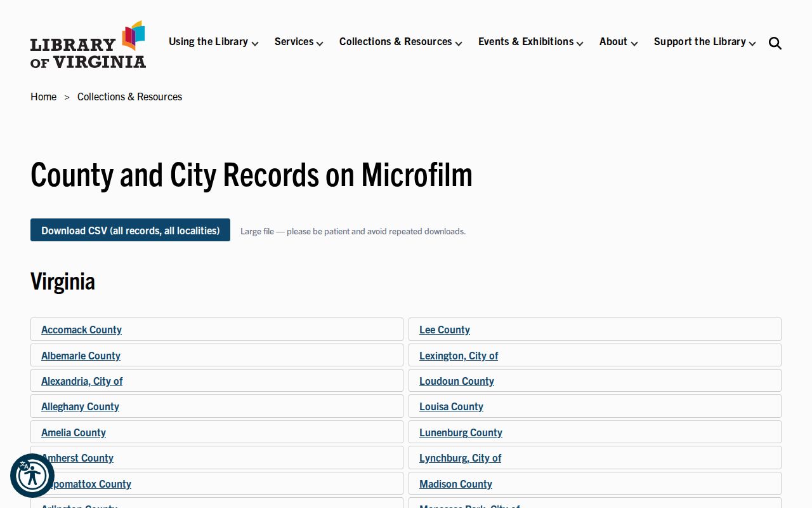The height and width of the screenshot is (508, 812).
Task: Go to Home breadcrumb link
Action: [x=43, y=97]
